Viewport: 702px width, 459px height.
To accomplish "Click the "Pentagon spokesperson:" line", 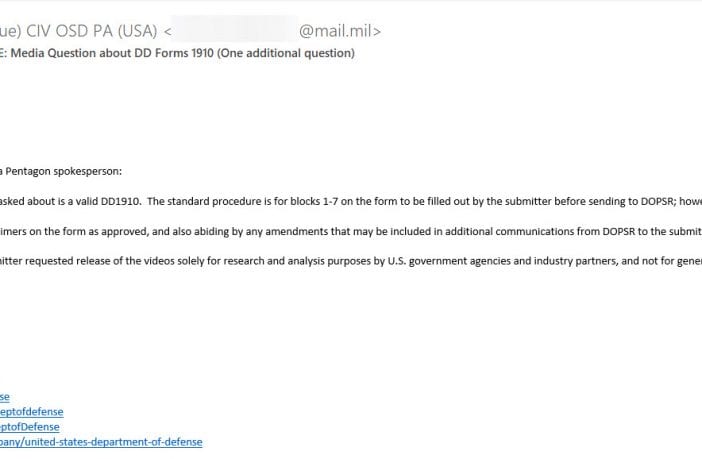I will coord(63,172).
